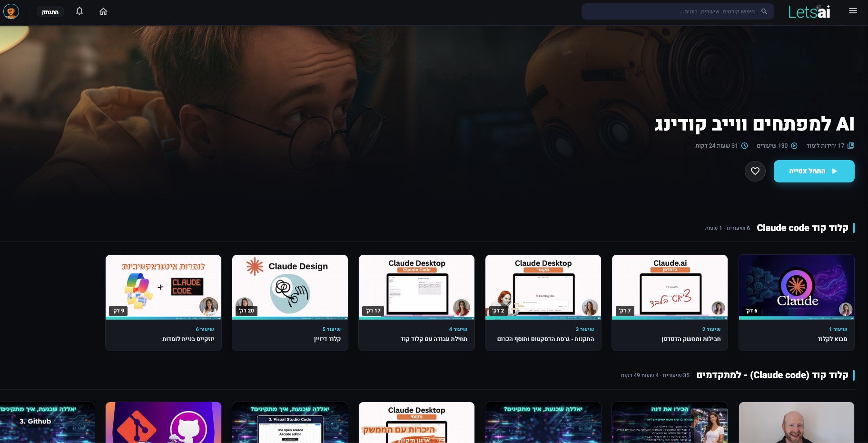Click the שיעור 2 label
The image size is (868, 443).
pyautogui.click(x=711, y=329)
